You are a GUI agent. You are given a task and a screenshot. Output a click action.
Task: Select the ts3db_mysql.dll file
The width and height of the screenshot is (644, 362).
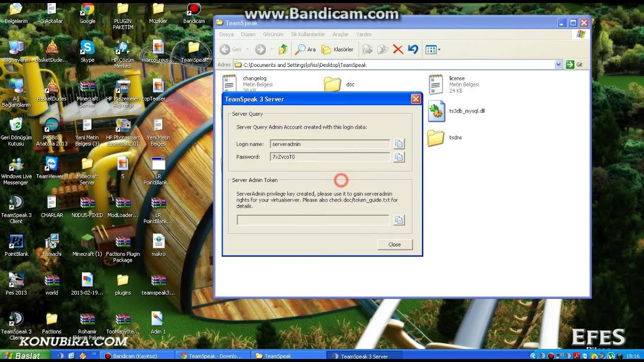point(457,111)
